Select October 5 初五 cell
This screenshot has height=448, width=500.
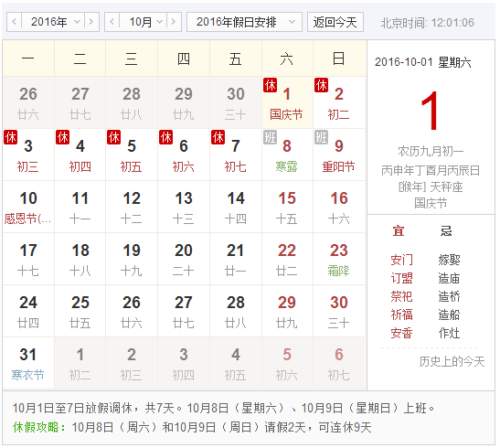click(132, 155)
